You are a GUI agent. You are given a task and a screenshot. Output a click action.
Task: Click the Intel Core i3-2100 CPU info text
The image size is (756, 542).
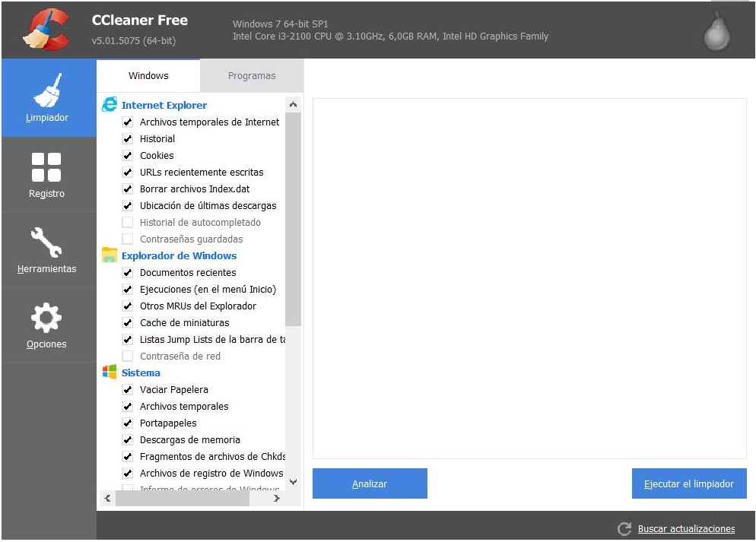click(390, 36)
